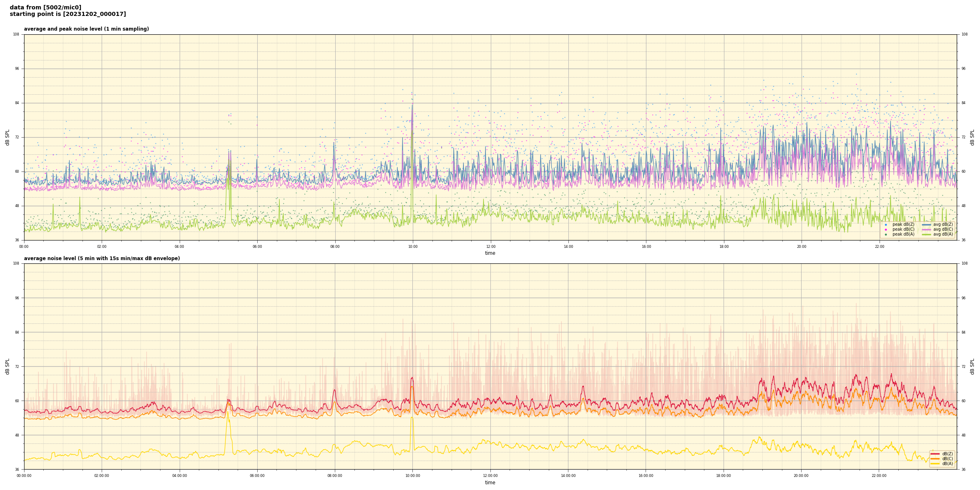Click 10:00:00 tick label on bottom chart

coord(412,476)
